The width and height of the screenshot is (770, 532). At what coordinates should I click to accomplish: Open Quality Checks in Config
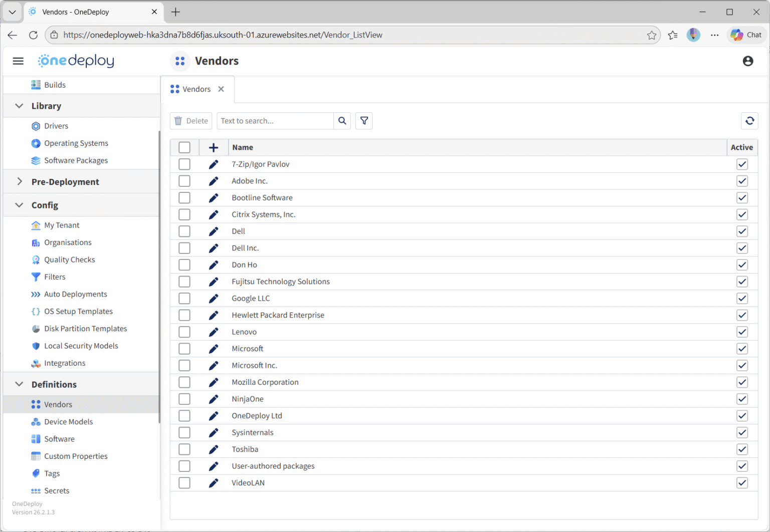70,259
